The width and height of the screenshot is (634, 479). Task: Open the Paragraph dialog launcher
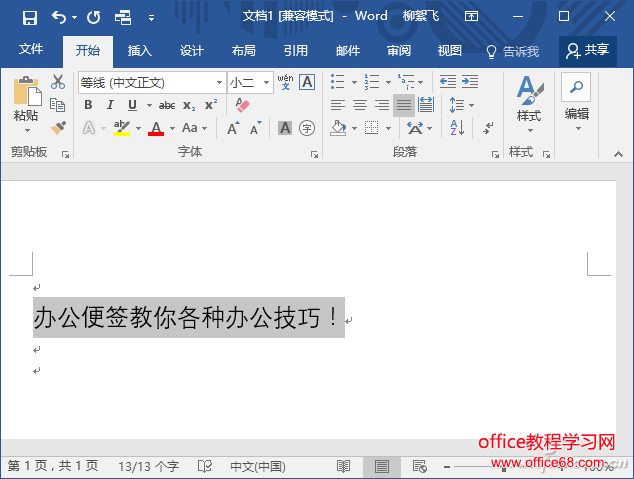click(x=495, y=154)
